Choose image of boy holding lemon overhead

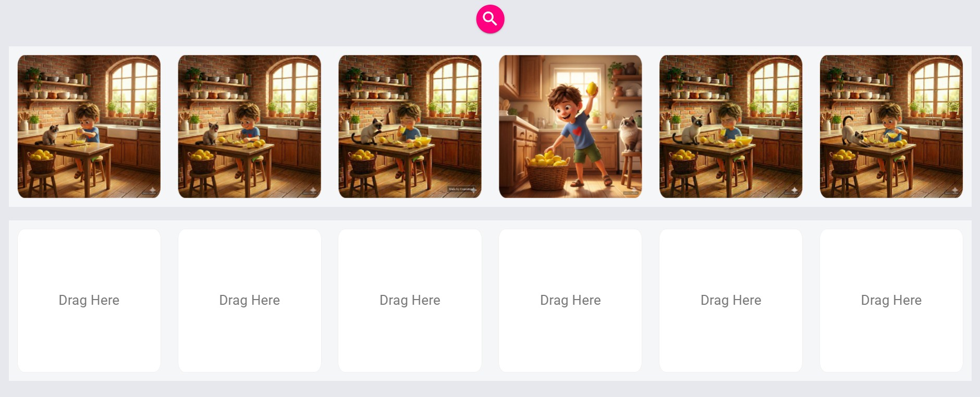[x=570, y=127]
